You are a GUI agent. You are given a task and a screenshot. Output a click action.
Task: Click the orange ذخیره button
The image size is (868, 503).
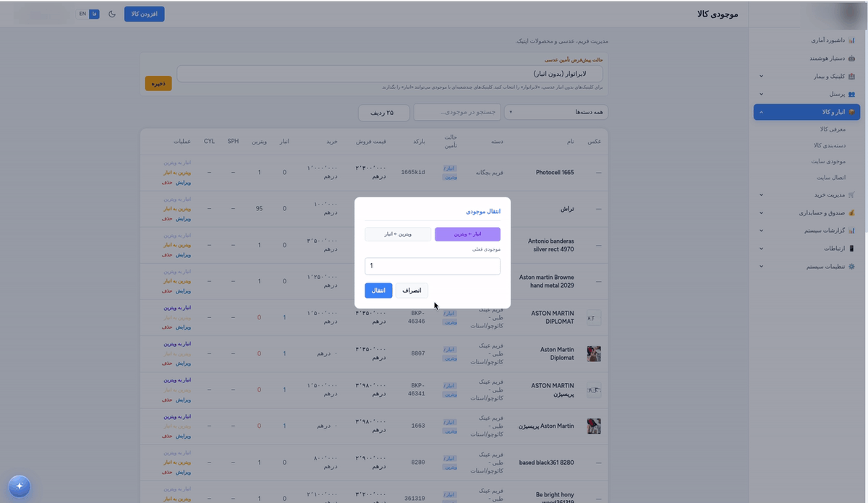[x=158, y=83]
